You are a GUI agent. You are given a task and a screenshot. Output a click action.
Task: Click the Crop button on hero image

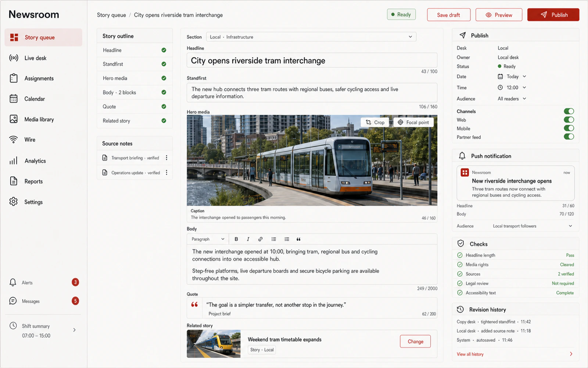click(x=375, y=122)
